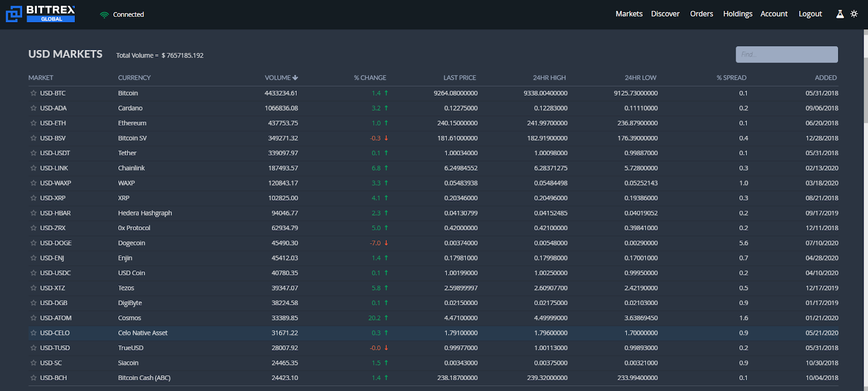Sort table by Added date header

(826, 78)
